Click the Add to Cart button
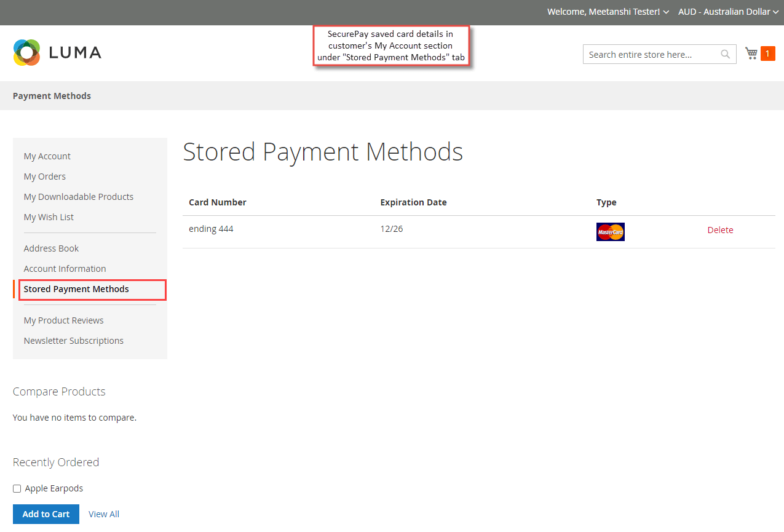Image resolution: width=784 pixels, height=532 pixels. click(46, 514)
